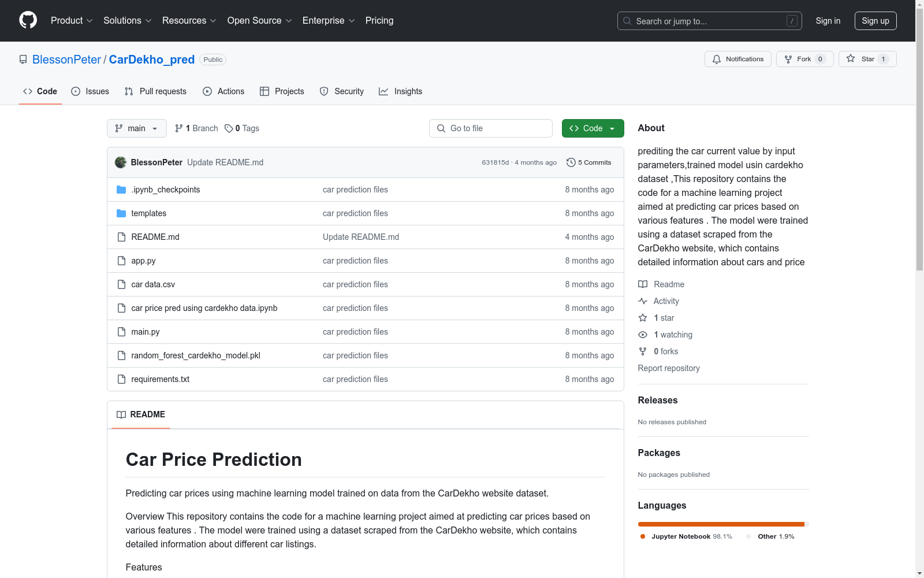
Task: Click the main.py file icon
Action: tap(121, 332)
